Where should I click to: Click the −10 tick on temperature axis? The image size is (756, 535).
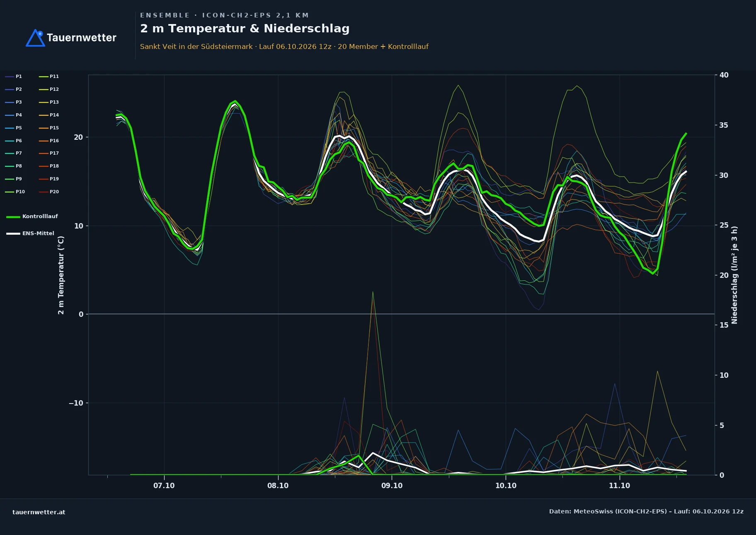pyautogui.click(x=76, y=403)
